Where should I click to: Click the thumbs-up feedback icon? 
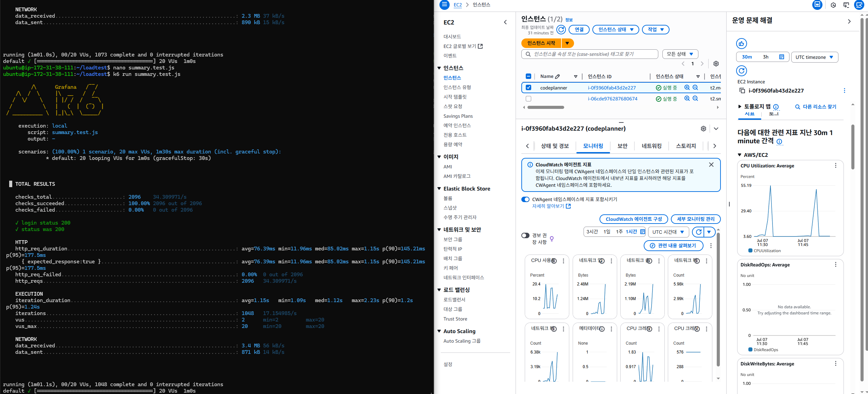741,44
